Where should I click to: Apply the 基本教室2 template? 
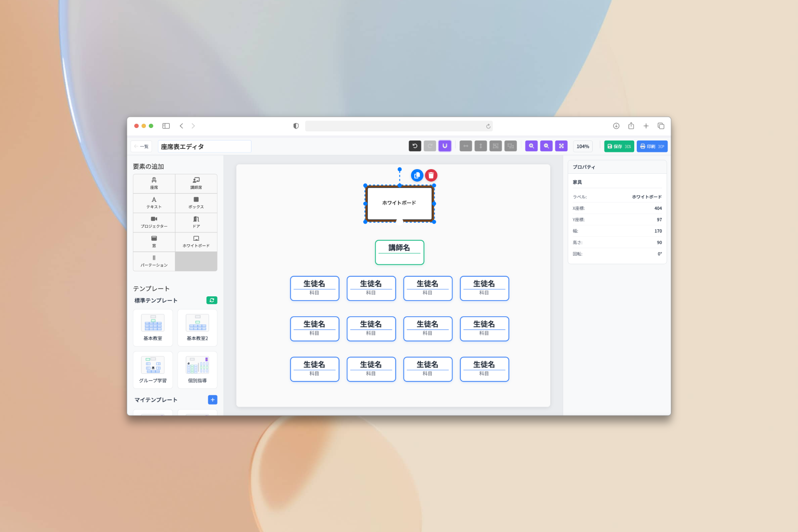point(197,328)
